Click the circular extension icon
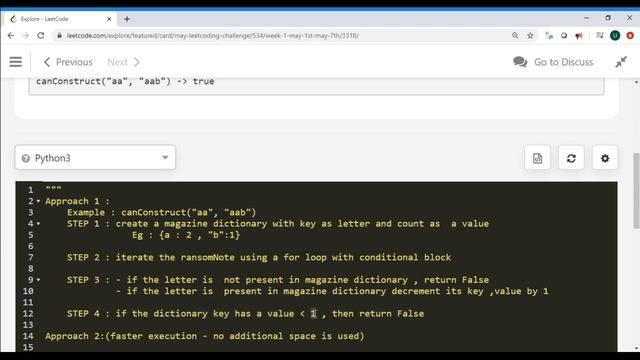 tap(564, 36)
